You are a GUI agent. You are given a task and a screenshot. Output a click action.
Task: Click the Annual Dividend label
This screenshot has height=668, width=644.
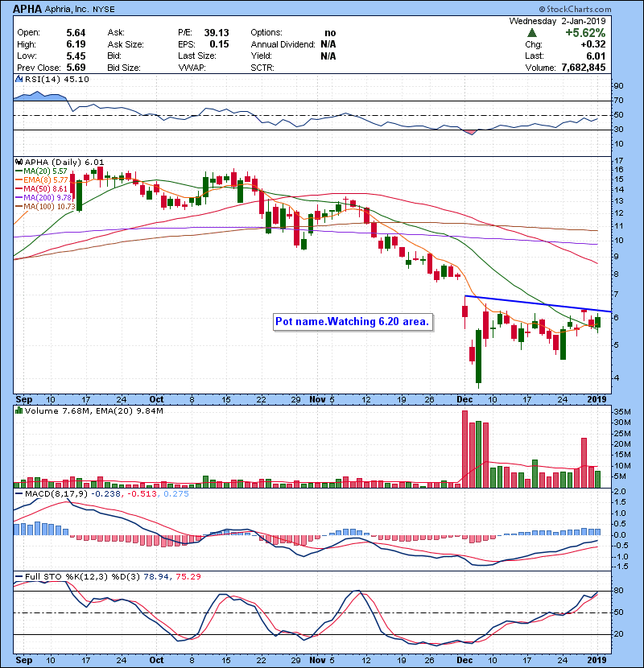pyautogui.click(x=283, y=44)
